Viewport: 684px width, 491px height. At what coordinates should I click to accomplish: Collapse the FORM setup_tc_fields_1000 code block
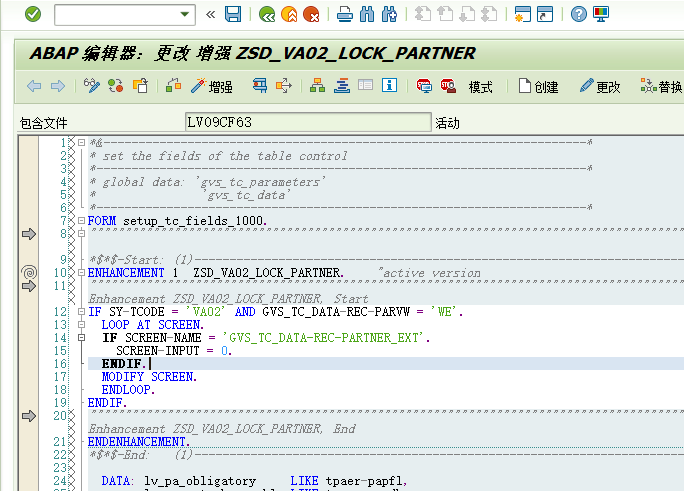click(81, 220)
